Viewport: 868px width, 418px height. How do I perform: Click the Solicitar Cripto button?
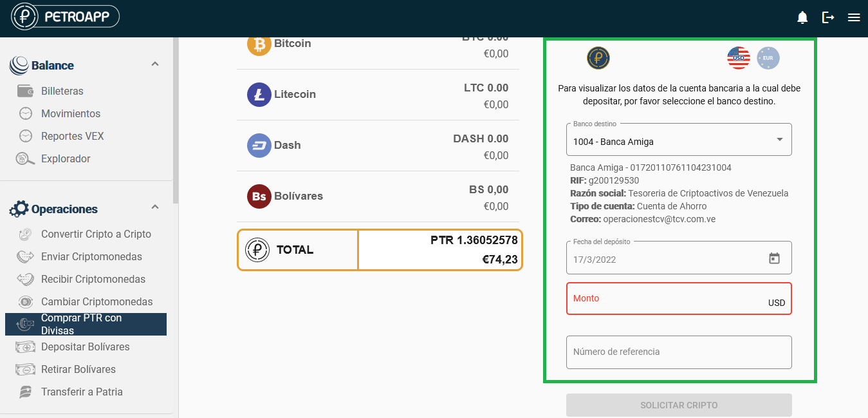click(x=679, y=405)
